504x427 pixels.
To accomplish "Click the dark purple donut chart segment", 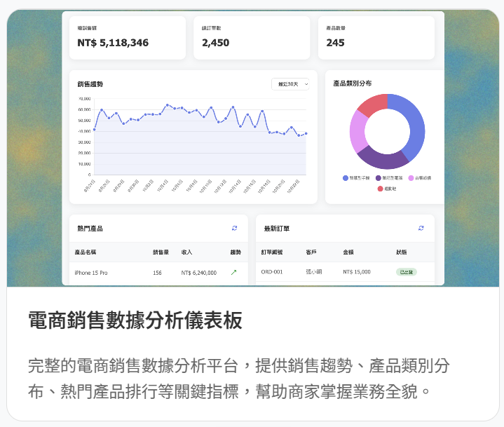I will (x=381, y=158).
